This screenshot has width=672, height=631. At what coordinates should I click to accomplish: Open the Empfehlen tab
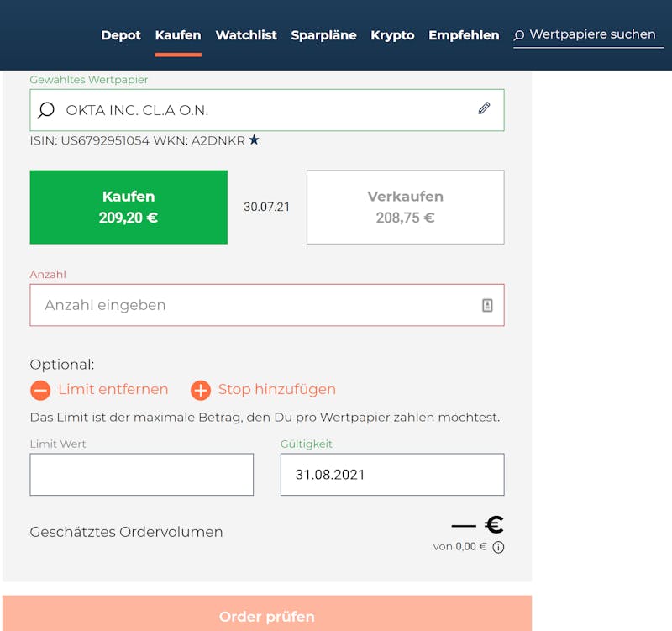pos(464,35)
